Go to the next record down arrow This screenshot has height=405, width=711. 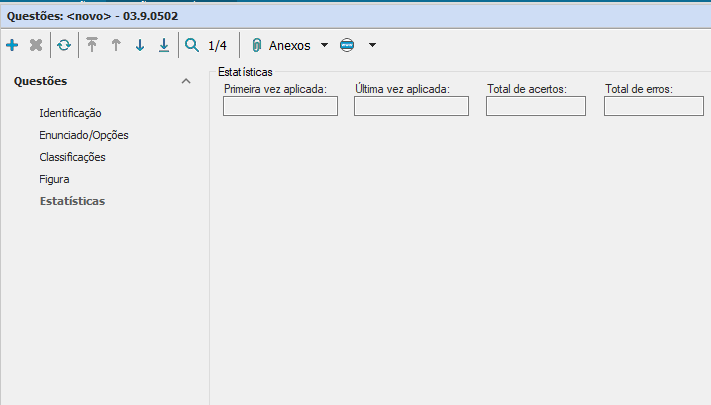140,45
